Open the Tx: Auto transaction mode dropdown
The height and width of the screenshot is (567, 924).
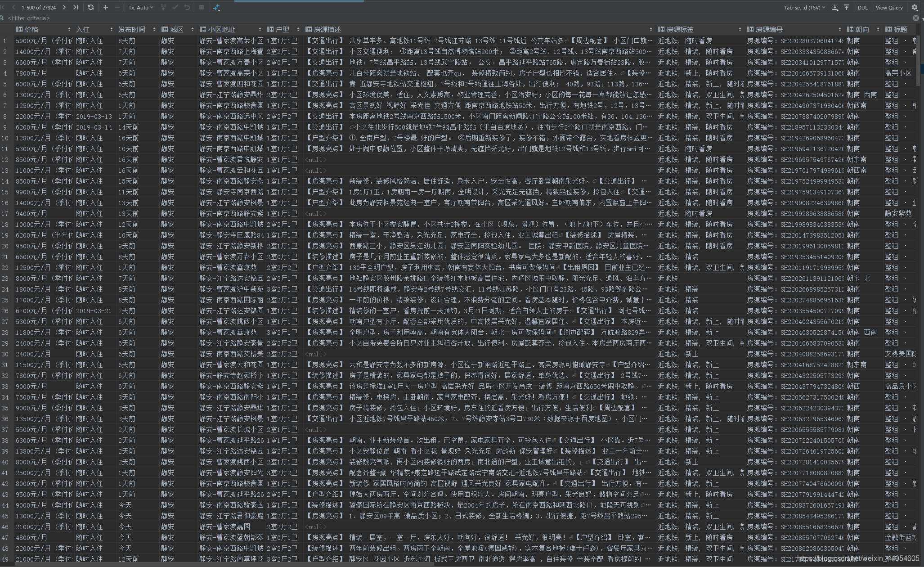pyautogui.click(x=141, y=7)
